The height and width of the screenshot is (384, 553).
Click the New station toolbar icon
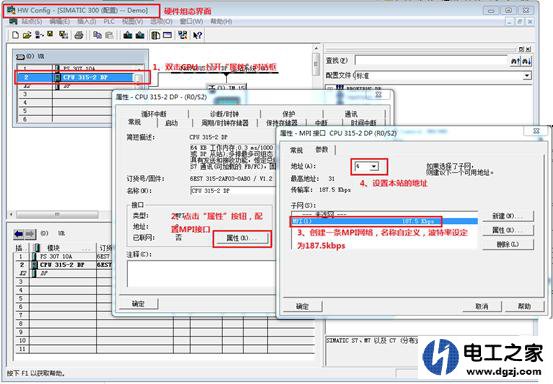click(15, 35)
